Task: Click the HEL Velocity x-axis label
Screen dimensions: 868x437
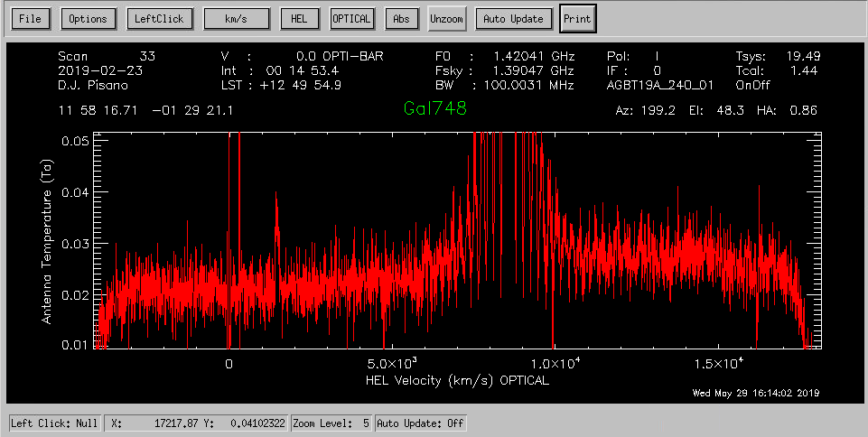Action: (457, 380)
